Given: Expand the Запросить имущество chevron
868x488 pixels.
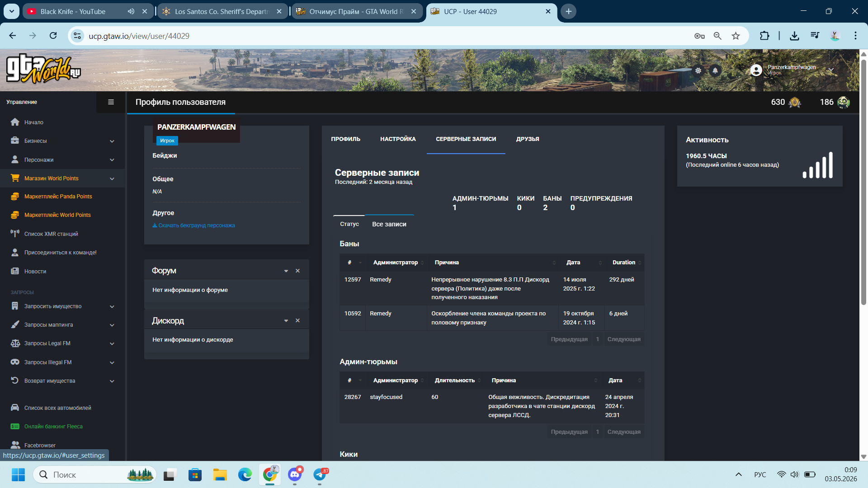Looking at the screenshot, I should (x=112, y=306).
